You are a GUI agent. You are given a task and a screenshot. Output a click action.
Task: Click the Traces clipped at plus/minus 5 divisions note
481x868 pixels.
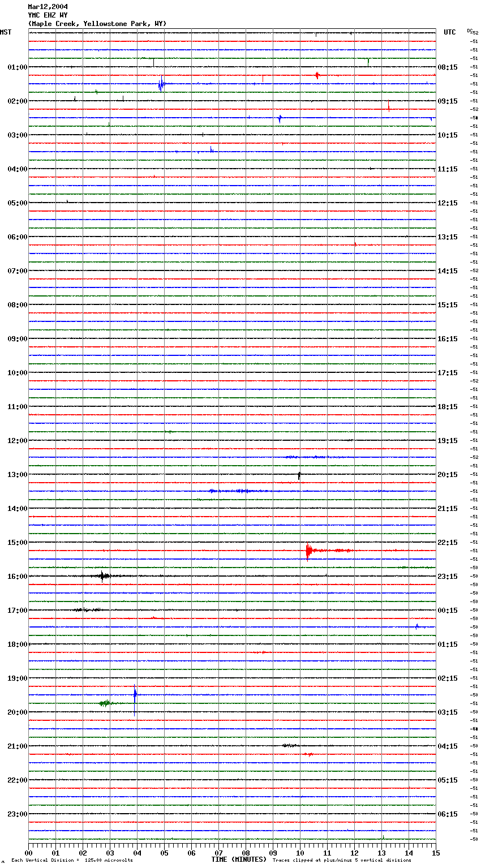(x=342, y=861)
